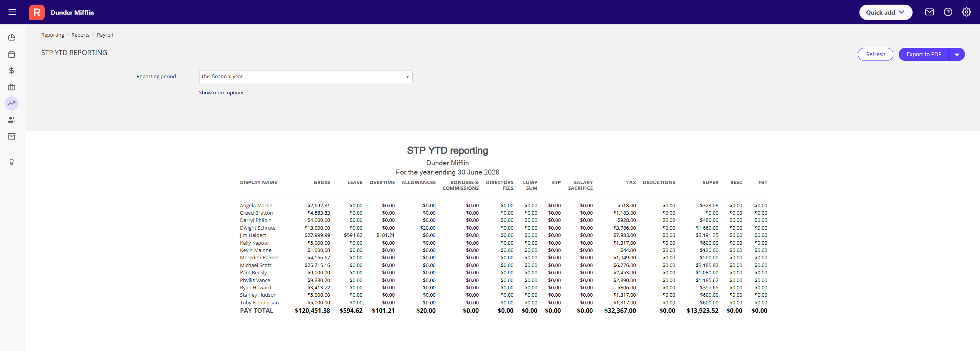This screenshot has width=980, height=351.
Task: Open the hamburger navigation menu
Action: (12, 12)
